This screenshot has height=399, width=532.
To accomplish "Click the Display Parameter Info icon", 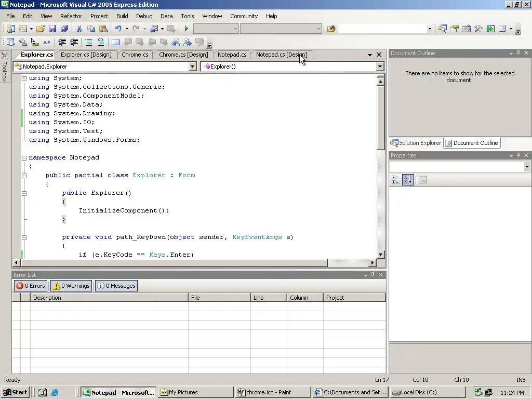I will 23,42.
